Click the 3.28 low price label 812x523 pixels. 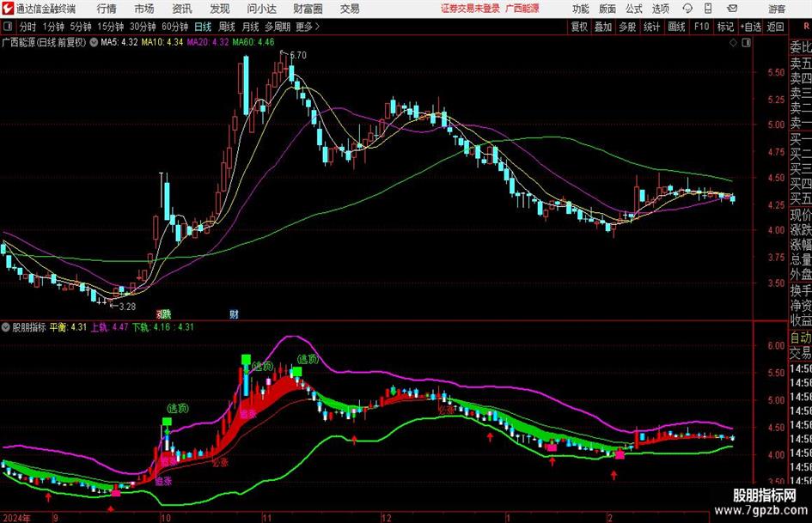127,307
